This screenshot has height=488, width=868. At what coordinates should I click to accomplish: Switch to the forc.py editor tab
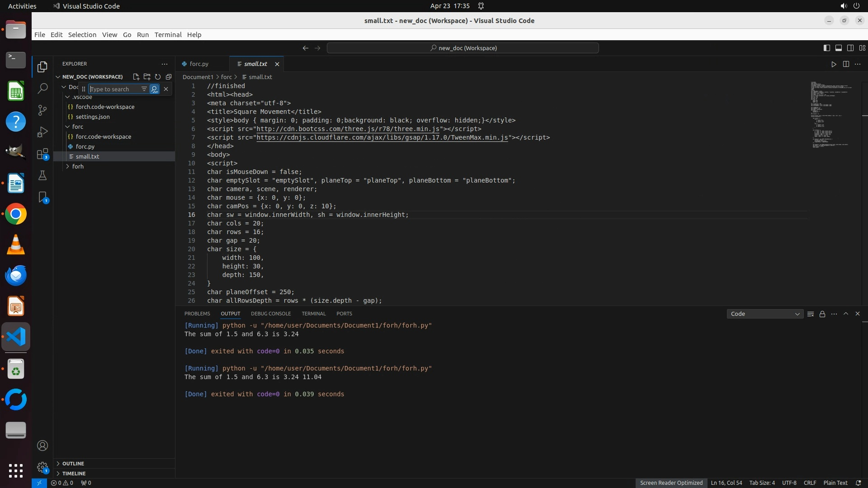[x=199, y=64]
